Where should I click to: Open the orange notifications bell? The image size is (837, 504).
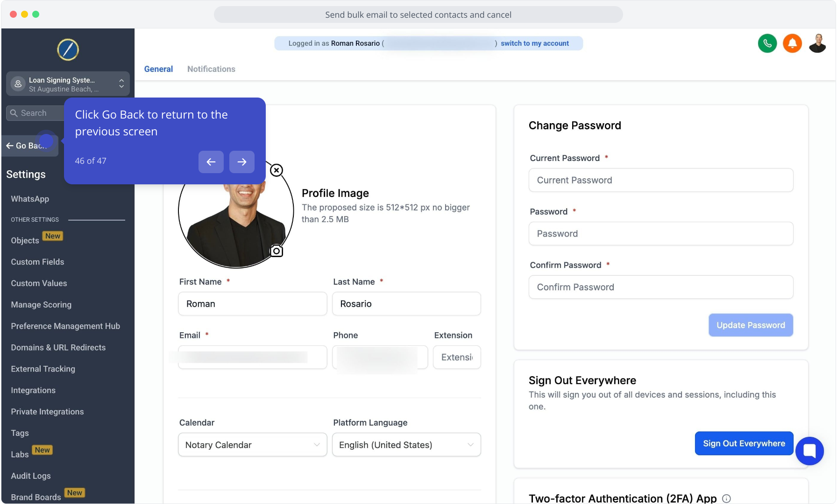(792, 43)
